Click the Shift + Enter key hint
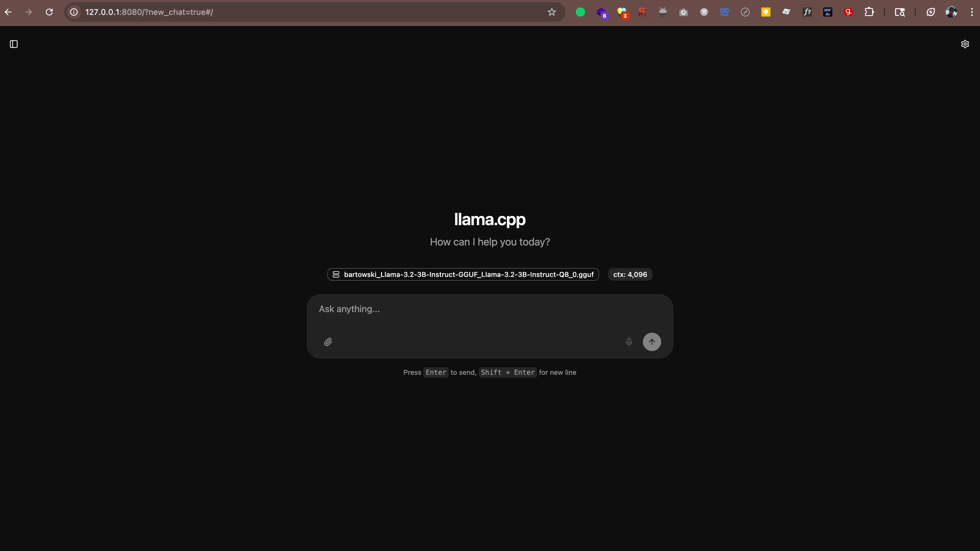This screenshot has width=980, height=551. [507, 373]
